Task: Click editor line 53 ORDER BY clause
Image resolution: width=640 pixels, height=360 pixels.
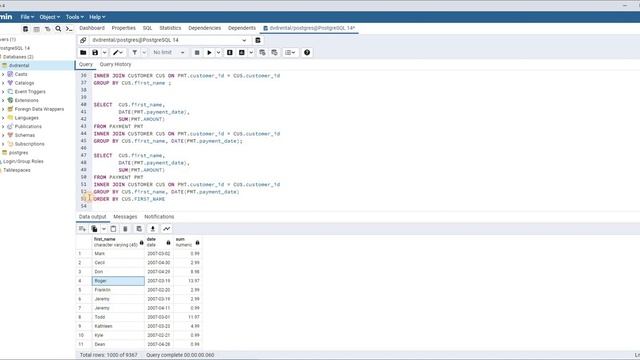Action: (x=129, y=199)
